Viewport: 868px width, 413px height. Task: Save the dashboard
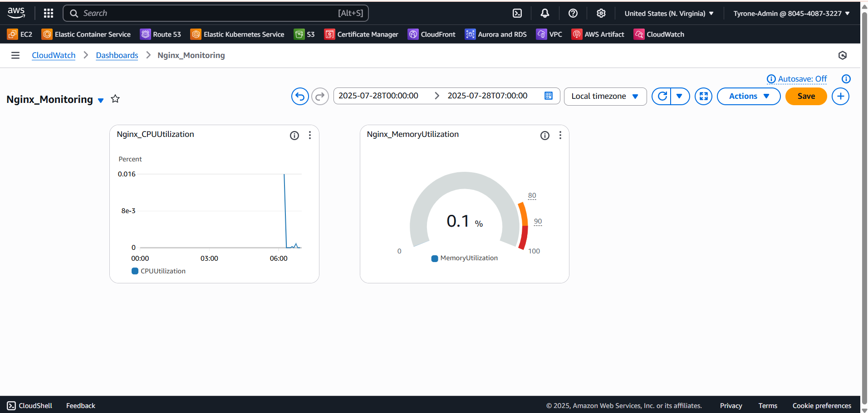coord(806,96)
